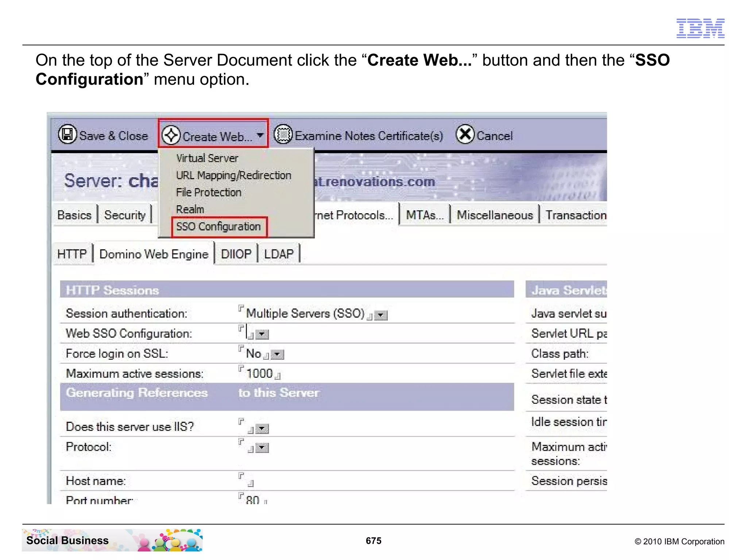Image resolution: width=747 pixels, height=560 pixels.
Task: Click the Save & Close disk icon
Action: tap(67, 135)
